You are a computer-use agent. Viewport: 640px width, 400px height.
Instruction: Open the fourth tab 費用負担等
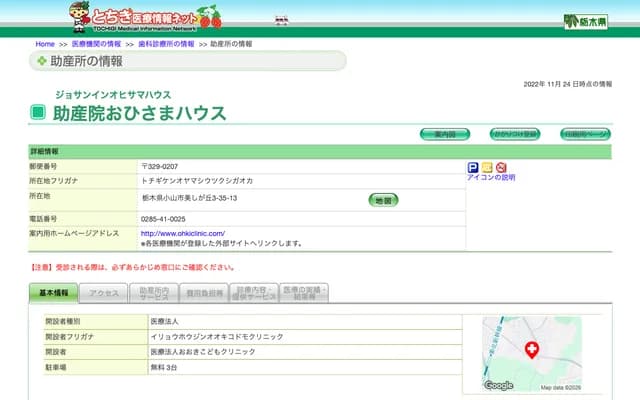(x=204, y=293)
